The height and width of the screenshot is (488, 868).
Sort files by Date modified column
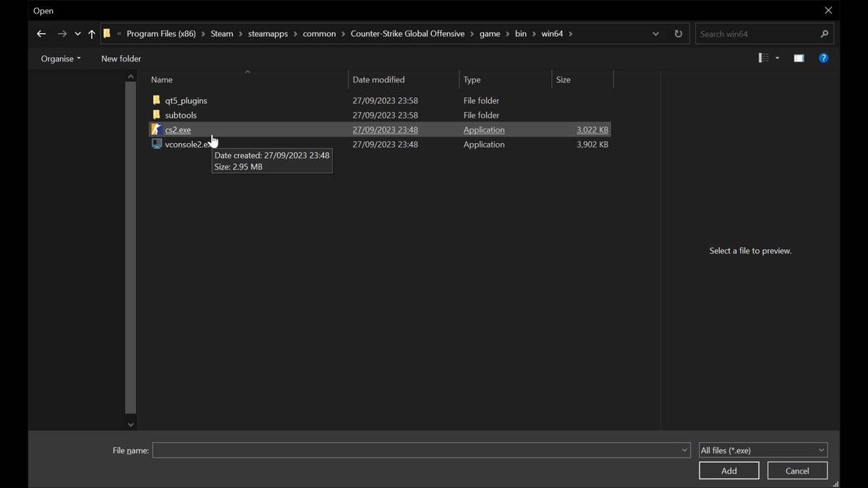pos(378,80)
